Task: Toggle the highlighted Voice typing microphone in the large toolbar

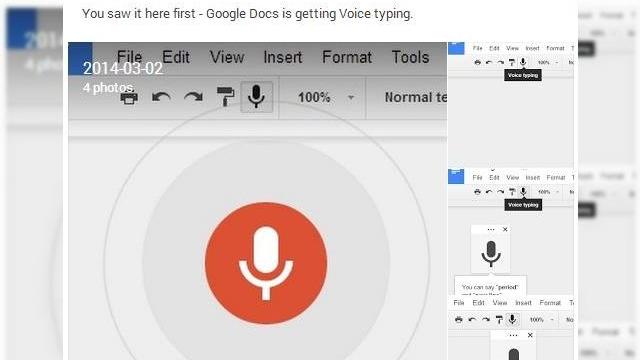Action: 256,97
